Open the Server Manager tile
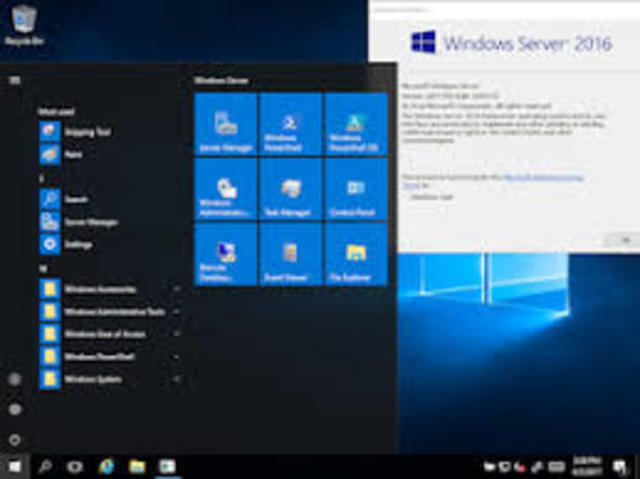 226,124
